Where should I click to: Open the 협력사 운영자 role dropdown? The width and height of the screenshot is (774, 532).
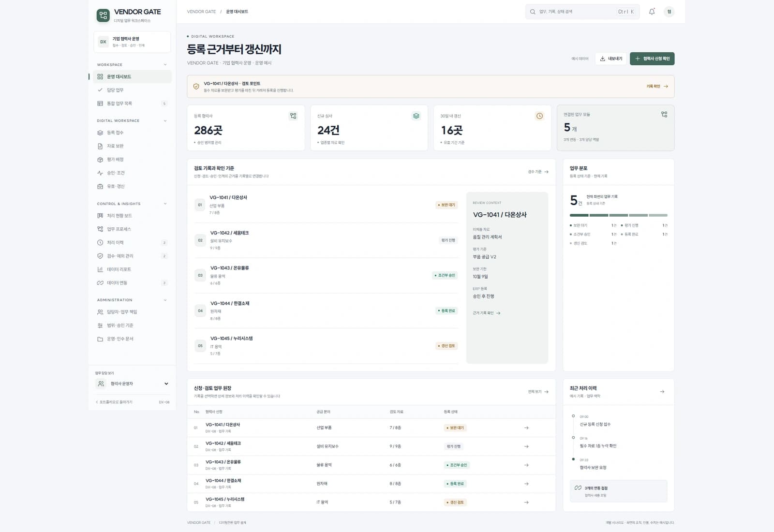pyautogui.click(x=132, y=384)
